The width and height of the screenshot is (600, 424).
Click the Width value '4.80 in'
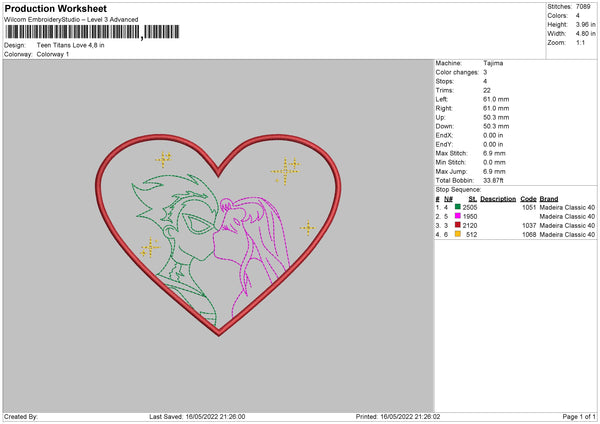[x=586, y=34]
